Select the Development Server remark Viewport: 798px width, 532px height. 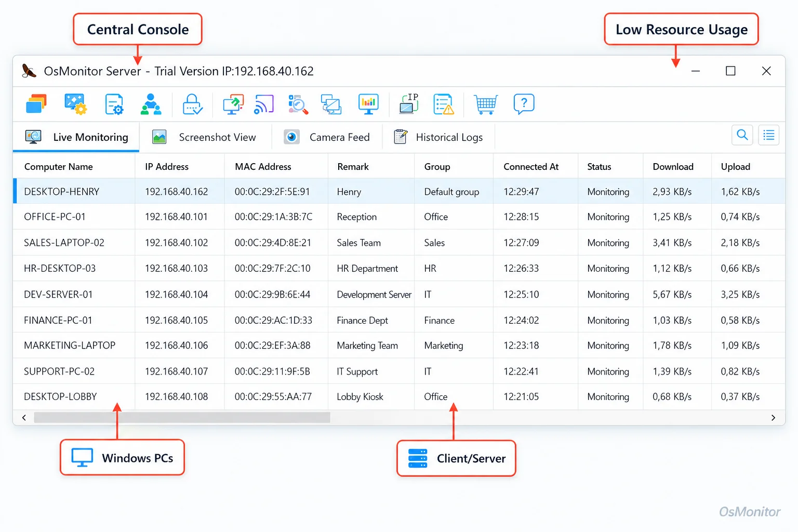click(374, 295)
